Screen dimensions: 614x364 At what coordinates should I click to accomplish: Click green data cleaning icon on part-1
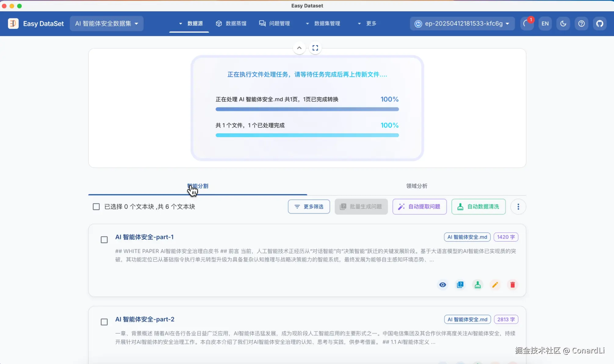(478, 285)
